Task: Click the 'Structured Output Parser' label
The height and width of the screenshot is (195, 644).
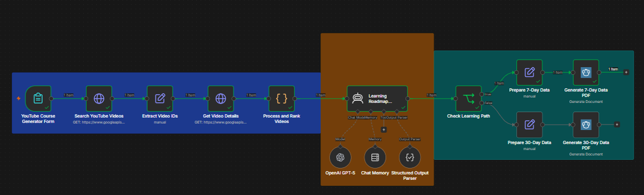Action: click(410, 175)
